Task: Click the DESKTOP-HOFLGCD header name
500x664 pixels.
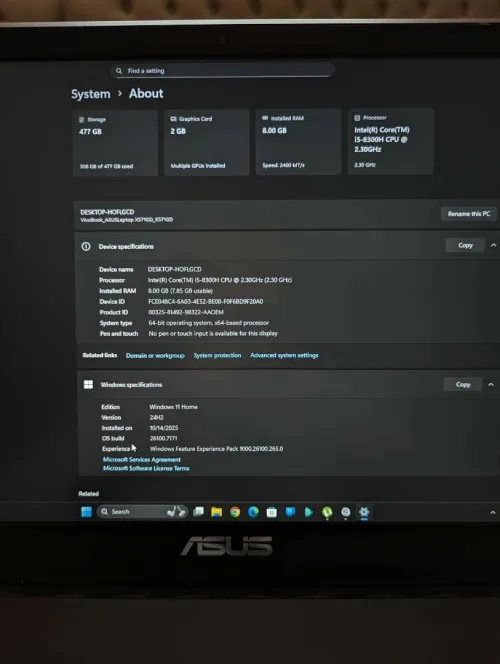Action: (107, 212)
